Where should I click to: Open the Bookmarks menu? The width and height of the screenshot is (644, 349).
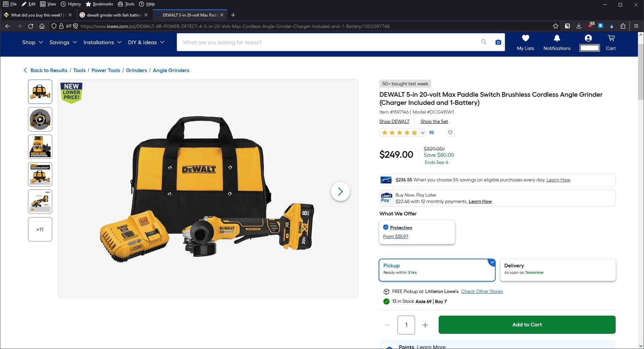tap(99, 4)
